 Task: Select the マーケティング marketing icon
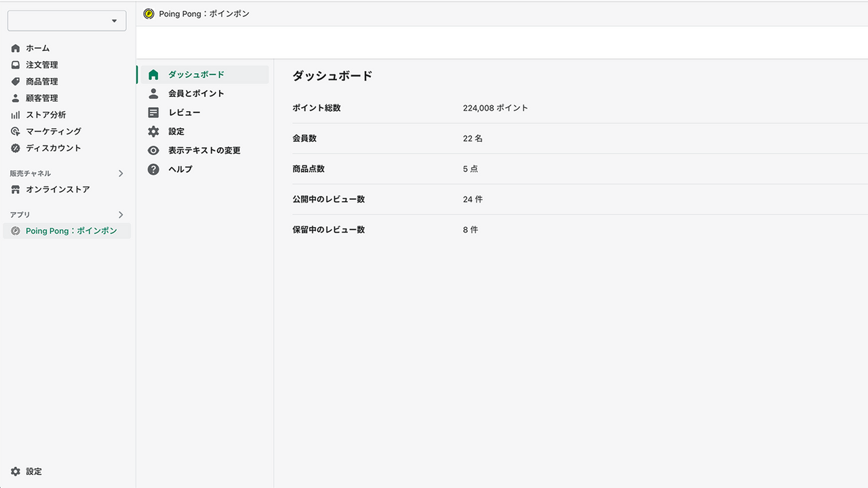pyautogui.click(x=15, y=131)
